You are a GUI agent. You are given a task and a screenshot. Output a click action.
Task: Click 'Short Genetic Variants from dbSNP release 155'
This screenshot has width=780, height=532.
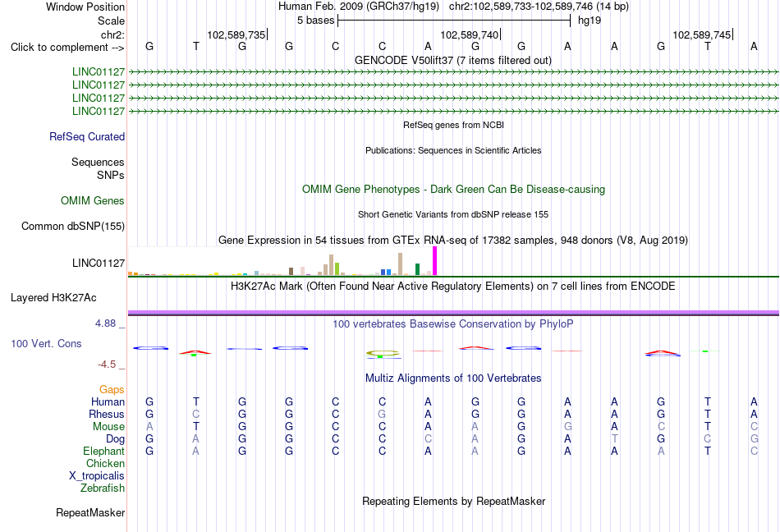453,215
